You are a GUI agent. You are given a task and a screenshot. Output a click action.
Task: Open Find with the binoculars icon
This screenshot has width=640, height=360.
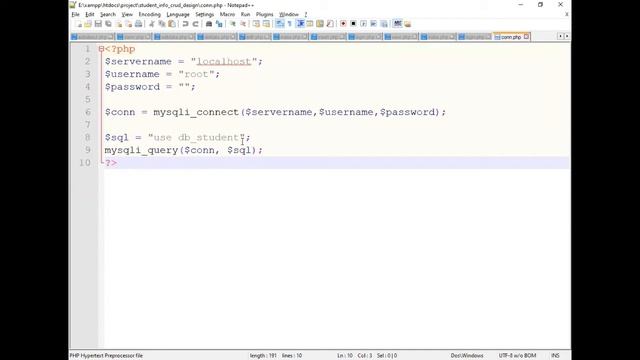(x=209, y=24)
